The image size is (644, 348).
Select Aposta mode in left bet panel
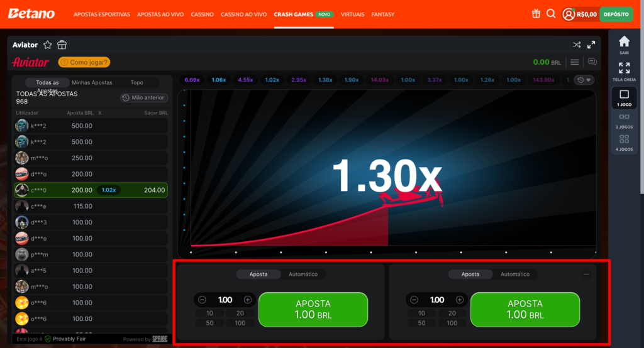258,274
